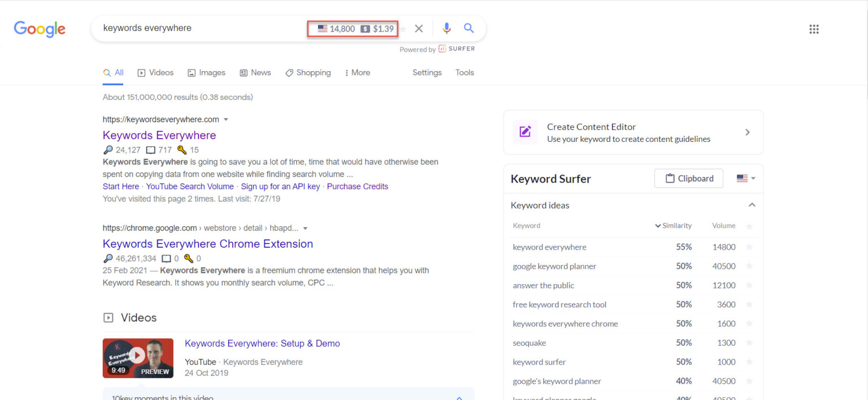Click the blue Google search magnifier icon
Image resolution: width=868 pixels, height=400 pixels.
[x=468, y=28]
